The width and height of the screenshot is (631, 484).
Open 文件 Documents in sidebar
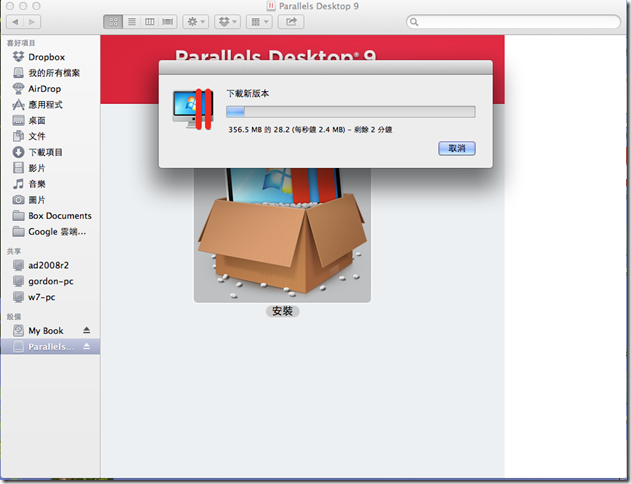click(x=50, y=136)
